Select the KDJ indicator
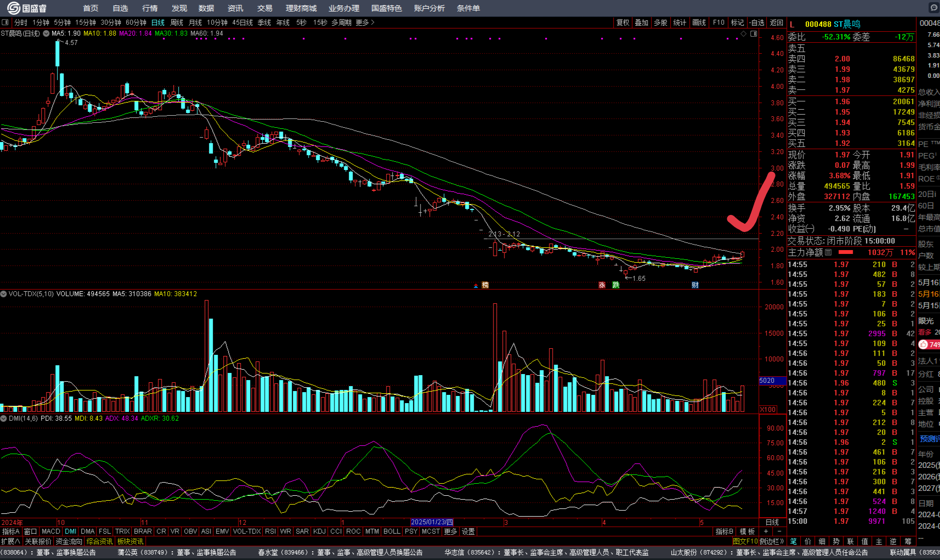The width and height of the screenshot is (940, 560). pyautogui.click(x=319, y=531)
